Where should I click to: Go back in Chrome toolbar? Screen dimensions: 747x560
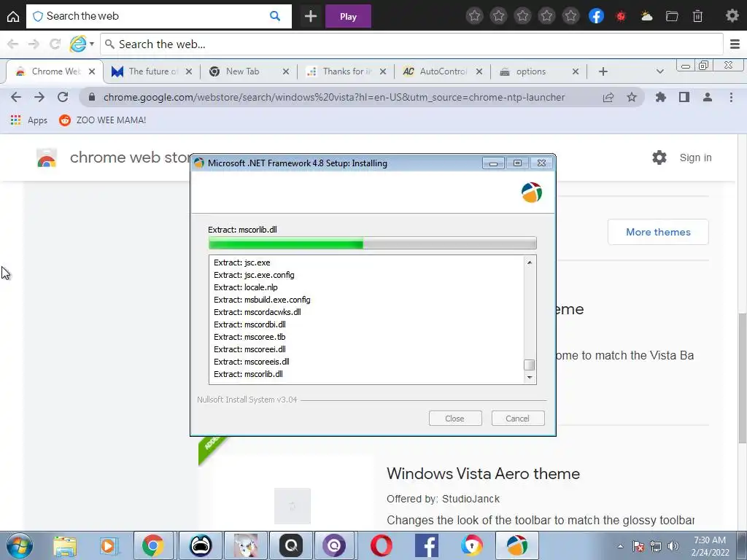coord(16,97)
